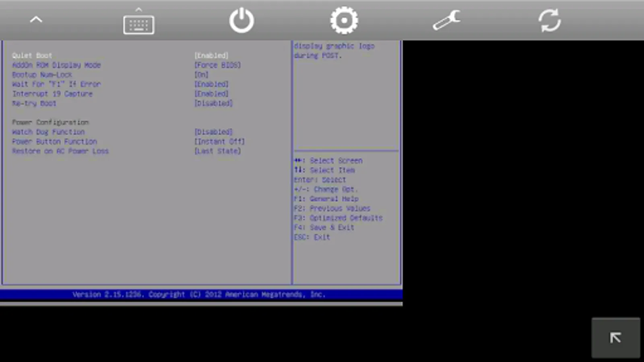644x362 pixels.
Task: Click Re-try Boot [Disabled] value
Action: pyautogui.click(x=213, y=103)
